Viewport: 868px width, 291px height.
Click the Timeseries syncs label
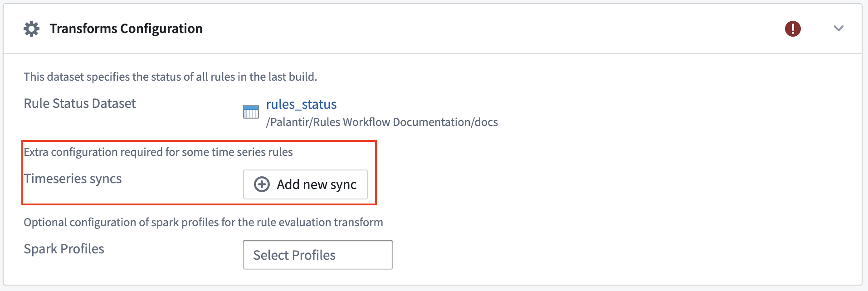pos(73,179)
